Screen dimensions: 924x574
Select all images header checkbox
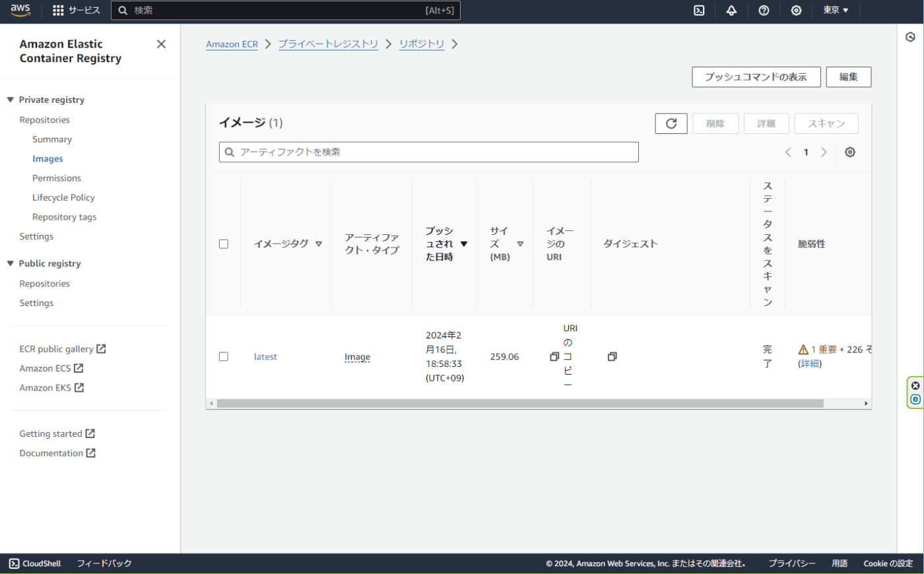point(224,244)
